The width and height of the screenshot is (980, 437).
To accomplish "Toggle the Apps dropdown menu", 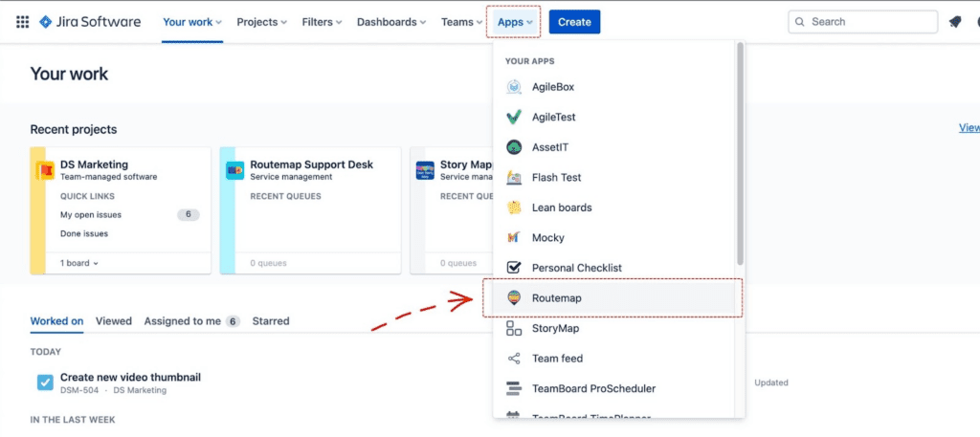I will click(x=515, y=22).
